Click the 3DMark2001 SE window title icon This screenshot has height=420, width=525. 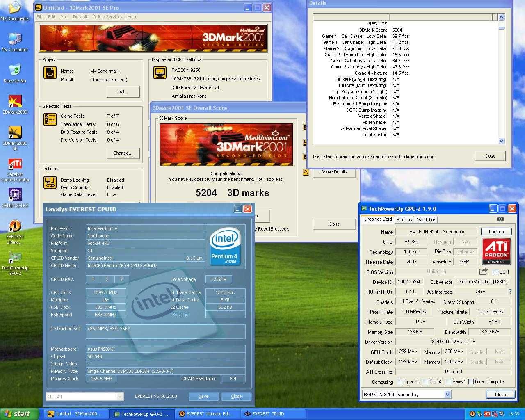[x=39, y=7]
